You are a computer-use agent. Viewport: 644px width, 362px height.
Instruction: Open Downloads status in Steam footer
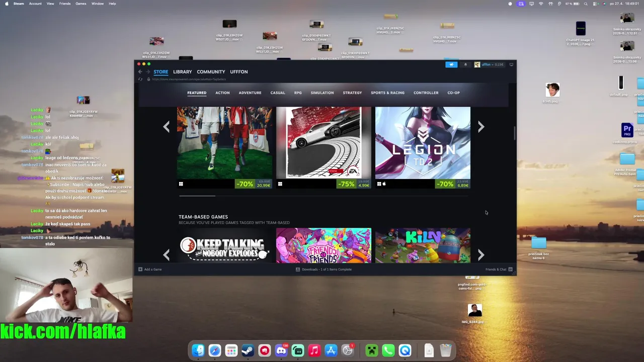click(324, 269)
